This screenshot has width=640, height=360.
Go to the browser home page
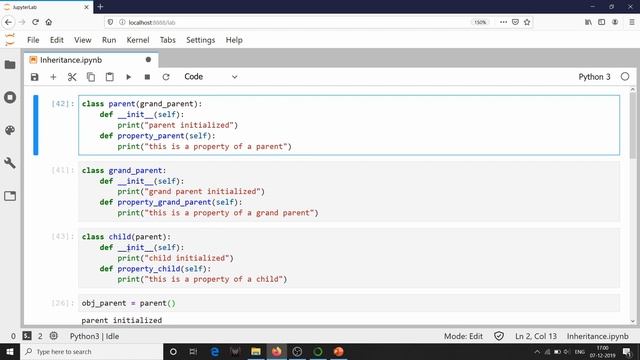tap(49, 22)
